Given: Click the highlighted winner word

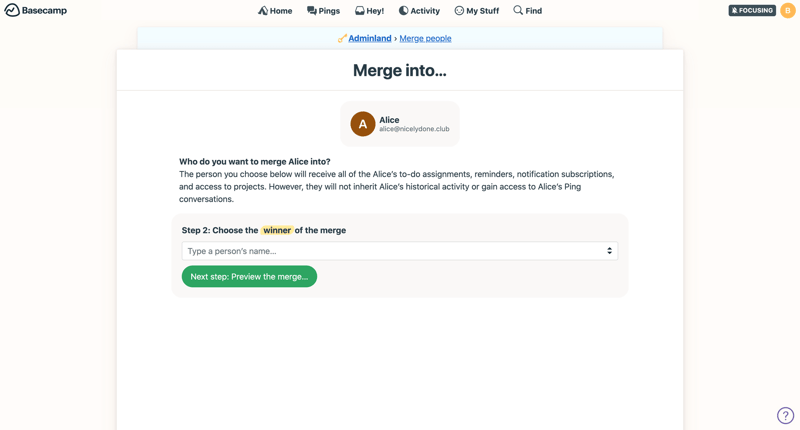Looking at the screenshot, I should pos(277,230).
